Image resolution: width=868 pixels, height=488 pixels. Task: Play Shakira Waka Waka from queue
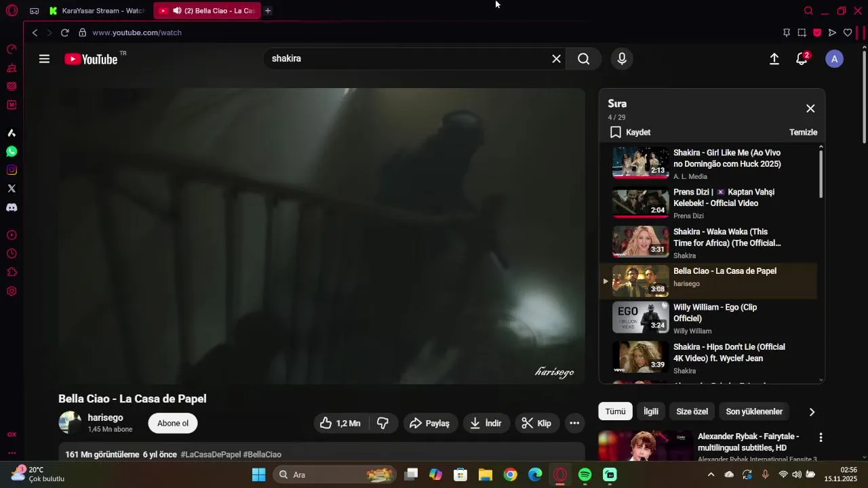coord(708,243)
